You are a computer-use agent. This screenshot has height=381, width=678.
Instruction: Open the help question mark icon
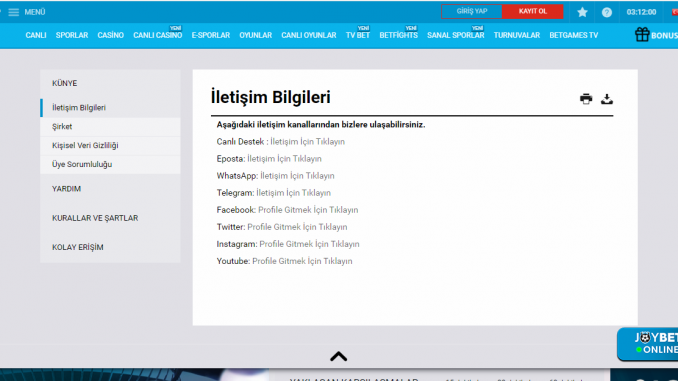(607, 12)
